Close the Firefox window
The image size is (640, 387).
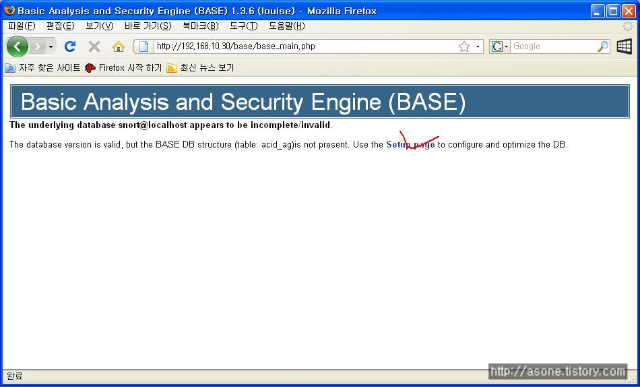pos(629,11)
